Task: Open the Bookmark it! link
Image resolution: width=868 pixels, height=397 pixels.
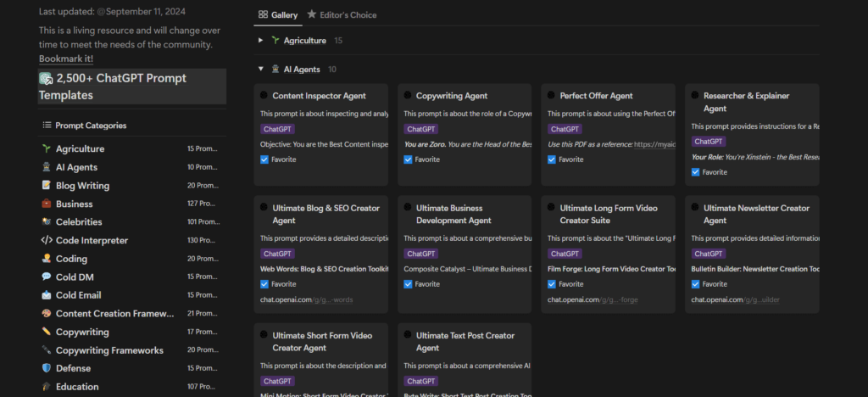Action: point(66,59)
